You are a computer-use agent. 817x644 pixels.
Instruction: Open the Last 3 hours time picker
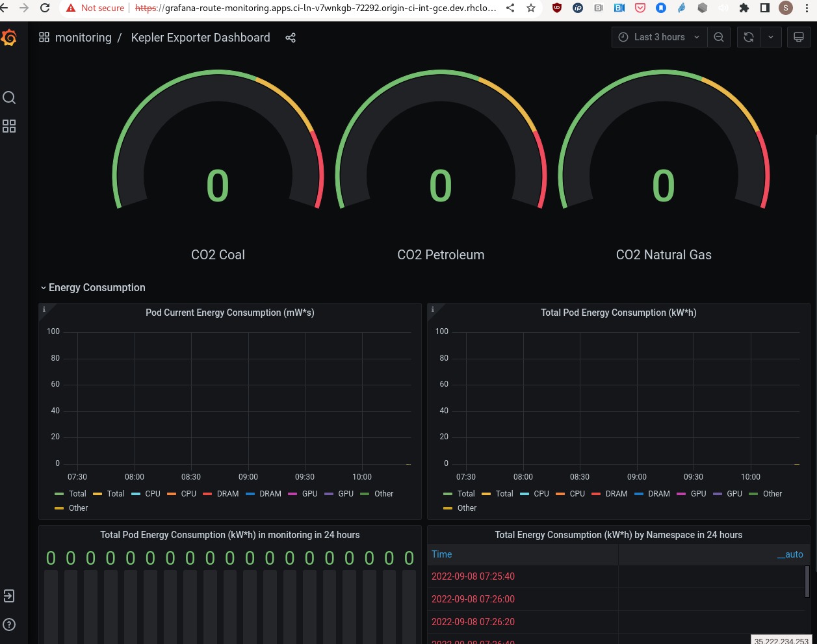click(659, 37)
